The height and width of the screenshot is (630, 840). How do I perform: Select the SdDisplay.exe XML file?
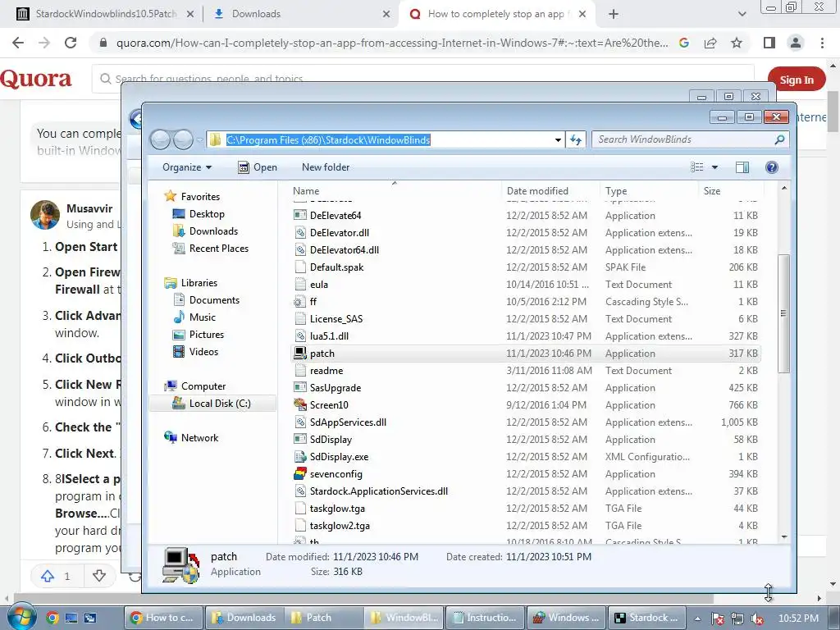click(x=339, y=457)
